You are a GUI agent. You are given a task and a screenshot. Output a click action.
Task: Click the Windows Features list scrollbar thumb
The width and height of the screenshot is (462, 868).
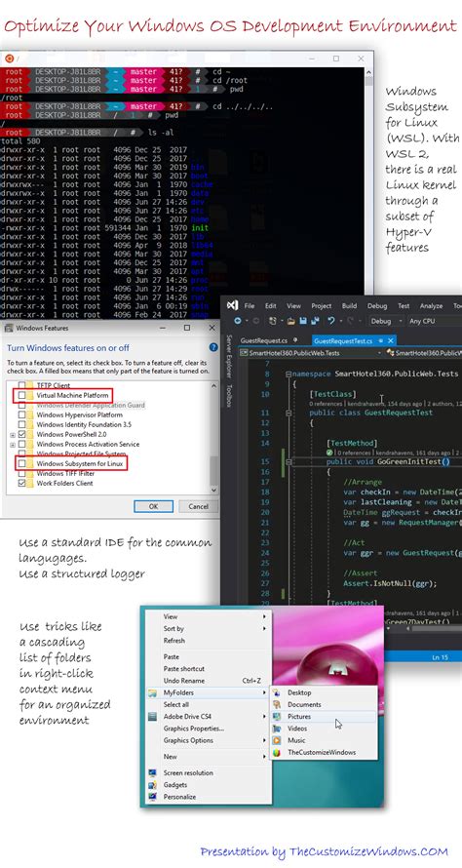[213, 468]
